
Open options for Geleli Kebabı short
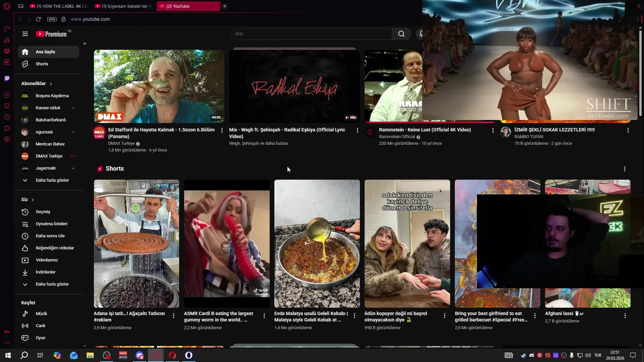pos(354,316)
